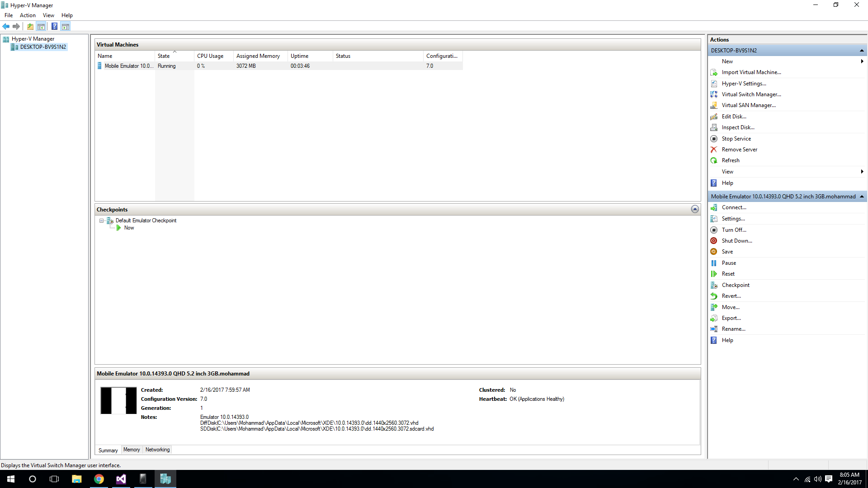Switch to the Memory tab
Image resolution: width=868 pixels, height=488 pixels.
tap(132, 450)
